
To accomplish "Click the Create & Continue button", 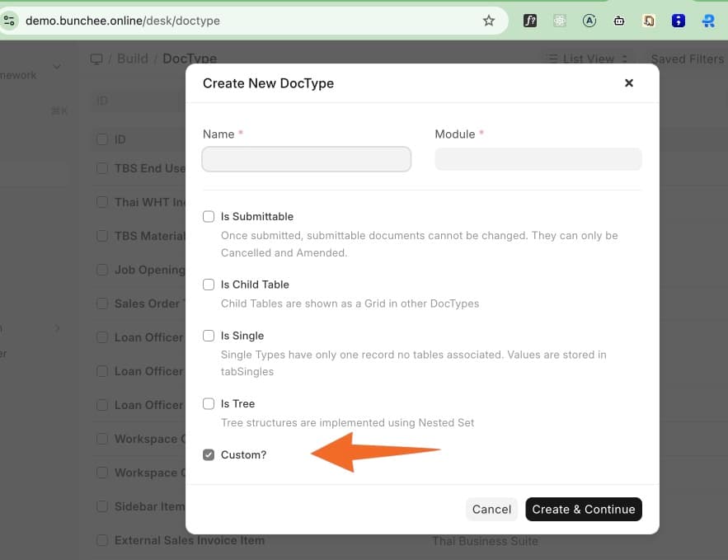I will coord(584,509).
